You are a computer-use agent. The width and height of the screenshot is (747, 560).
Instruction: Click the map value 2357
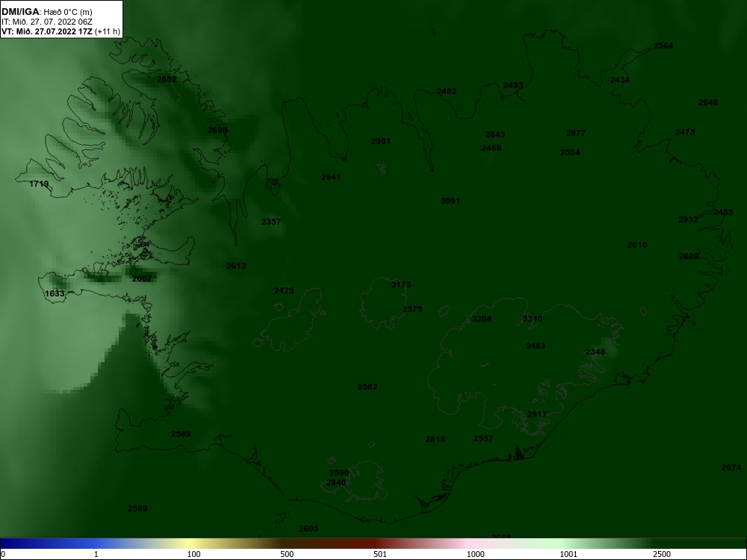pos(272,222)
